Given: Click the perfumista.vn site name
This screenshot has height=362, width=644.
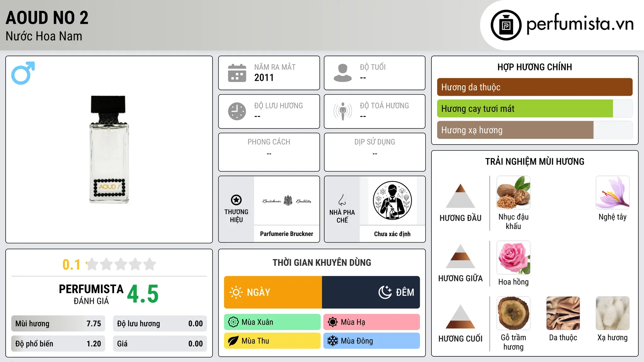Looking at the screenshot, I should pos(580,25).
